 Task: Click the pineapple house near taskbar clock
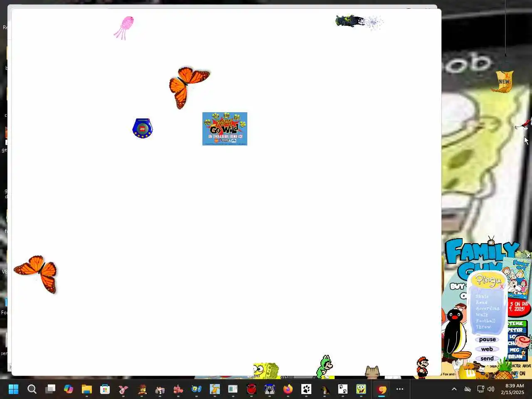pos(503,369)
